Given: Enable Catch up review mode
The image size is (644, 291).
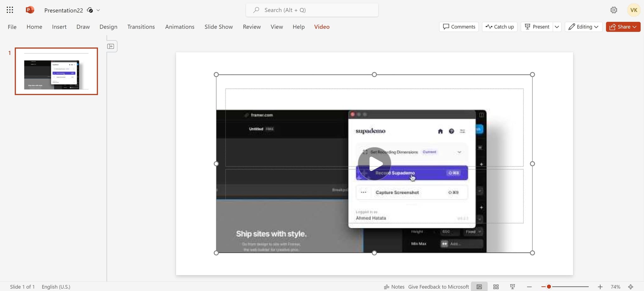Looking at the screenshot, I should (x=499, y=27).
